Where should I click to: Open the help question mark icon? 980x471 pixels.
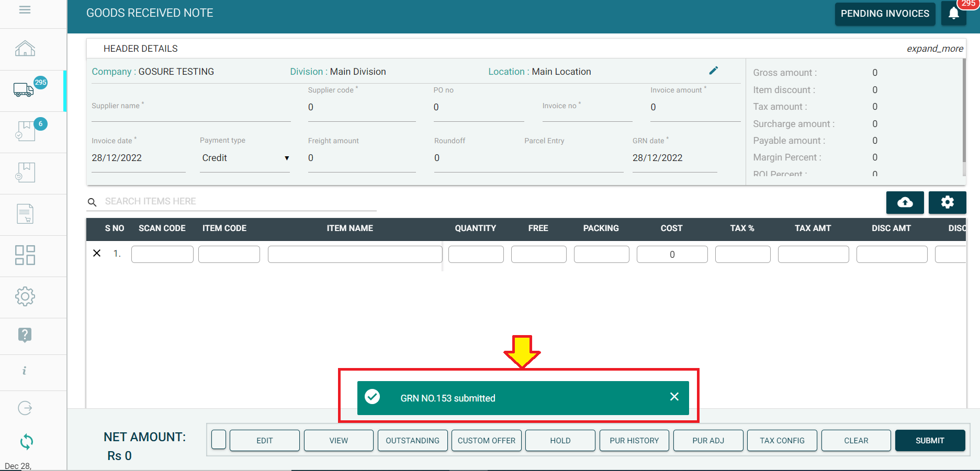point(25,335)
